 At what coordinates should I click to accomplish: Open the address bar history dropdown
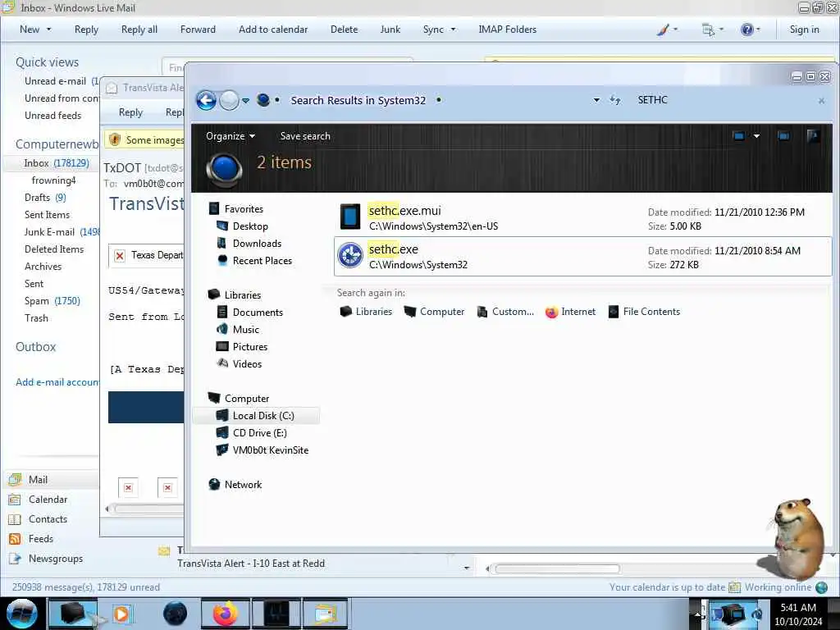(x=596, y=100)
